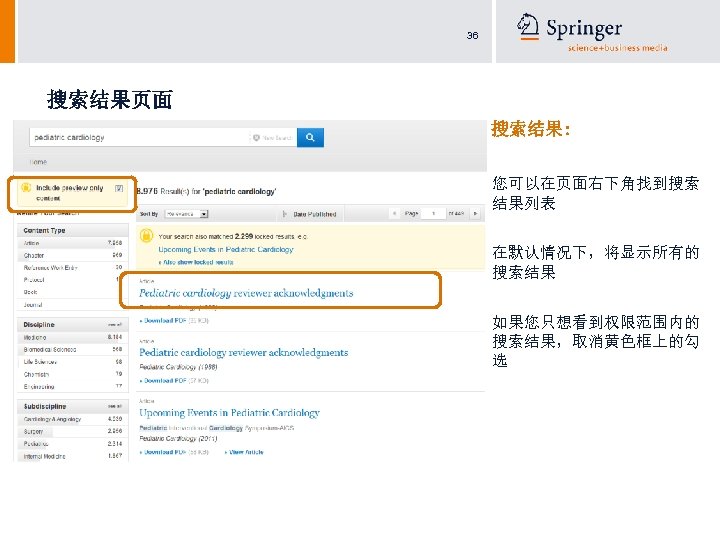The height and width of the screenshot is (540, 720).
Task: Filter Content Type by Chapter
Action: click(x=73, y=255)
